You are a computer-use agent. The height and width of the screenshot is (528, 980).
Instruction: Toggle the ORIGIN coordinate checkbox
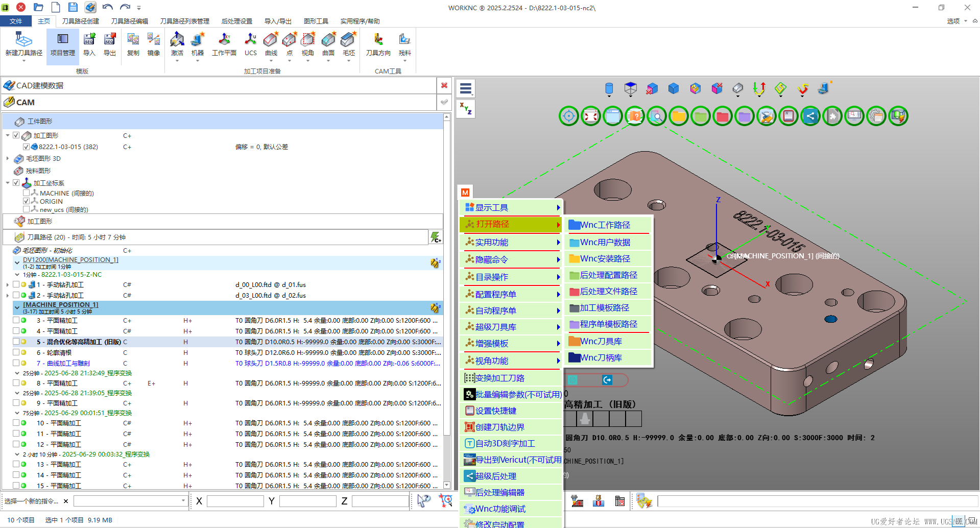pos(26,201)
